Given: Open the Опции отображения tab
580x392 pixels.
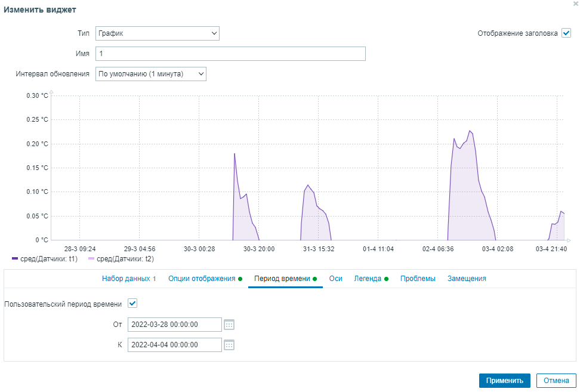Looking at the screenshot, I should 205,279.
